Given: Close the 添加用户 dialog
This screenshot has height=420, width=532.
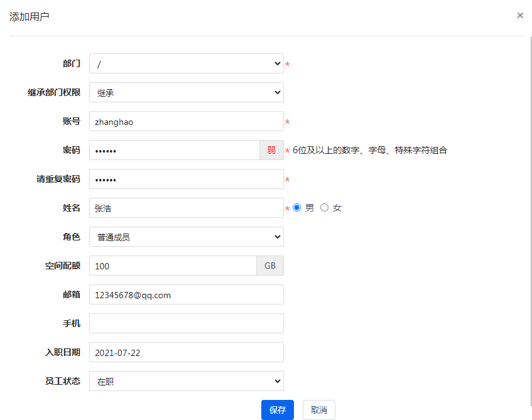Looking at the screenshot, I should tap(520, 16).
